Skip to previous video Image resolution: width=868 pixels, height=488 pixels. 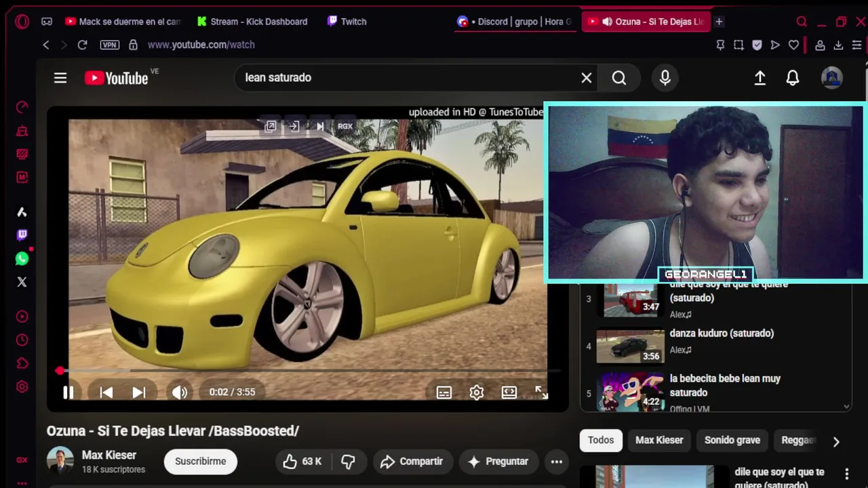[106, 392]
